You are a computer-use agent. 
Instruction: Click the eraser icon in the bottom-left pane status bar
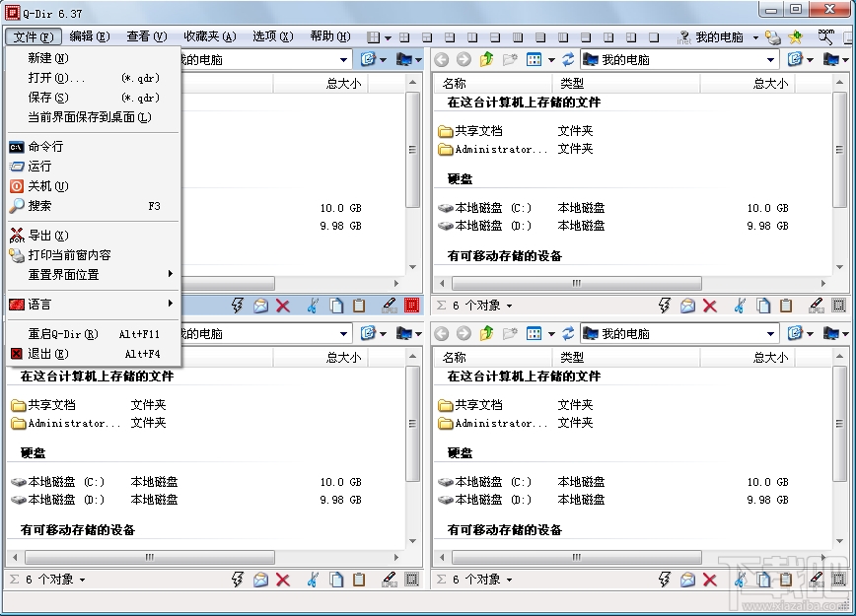[x=390, y=580]
